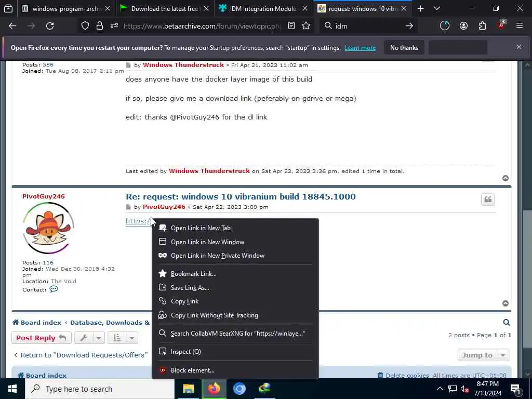Switch to IDM Integration Module tab
The height and width of the screenshot is (399, 532).
click(262, 8)
